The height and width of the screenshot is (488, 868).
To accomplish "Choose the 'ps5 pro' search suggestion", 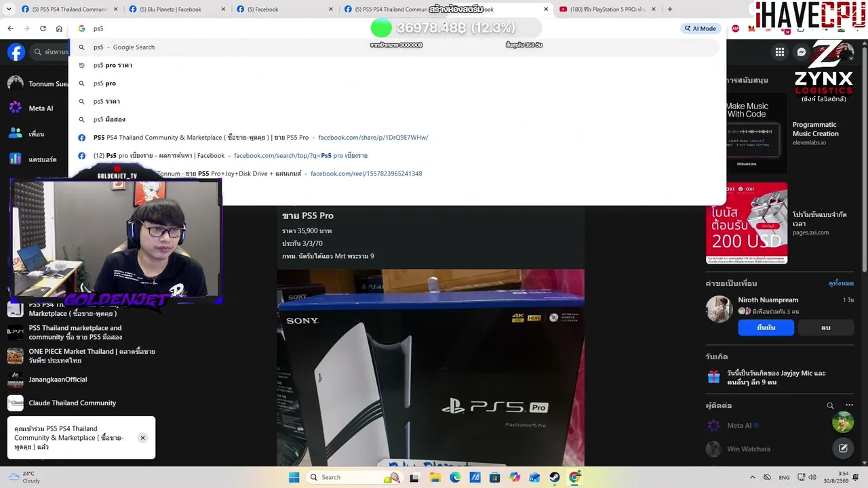I will tap(393, 83).
